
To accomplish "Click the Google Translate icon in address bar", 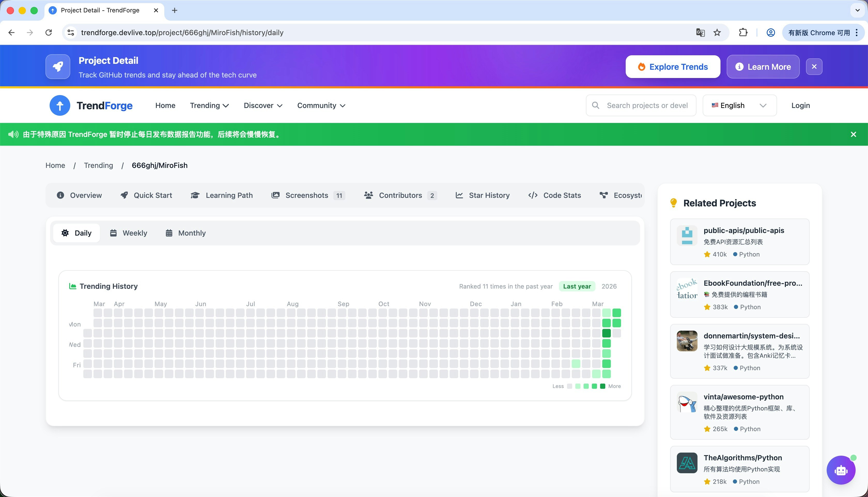I will [x=700, y=33].
